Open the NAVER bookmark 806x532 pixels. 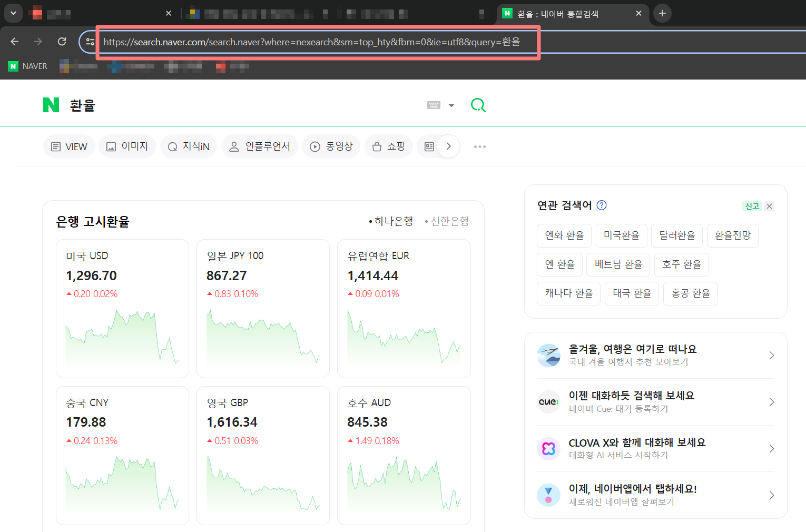click(28, 66)
